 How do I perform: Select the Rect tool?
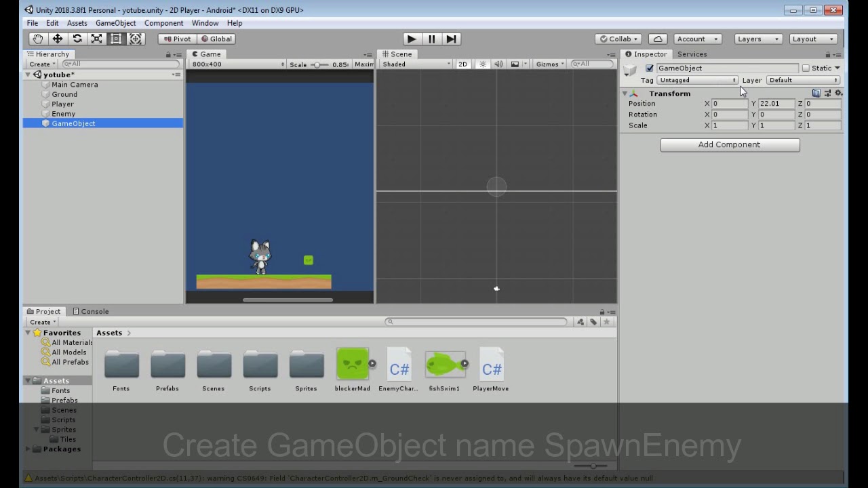[x=116, y=39]
